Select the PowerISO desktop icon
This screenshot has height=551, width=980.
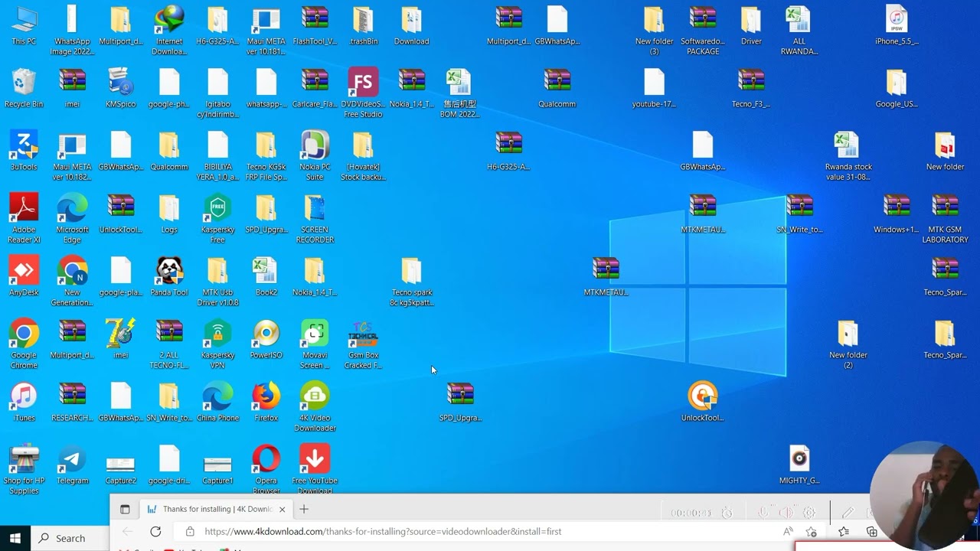pyautogui.click(x=266, y=339)
